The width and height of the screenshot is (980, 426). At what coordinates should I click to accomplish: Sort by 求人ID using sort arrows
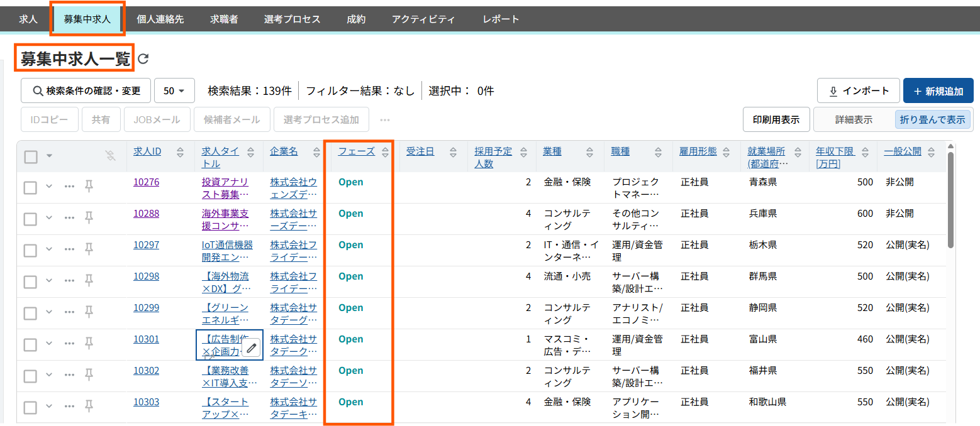click(x=181, y=152)
